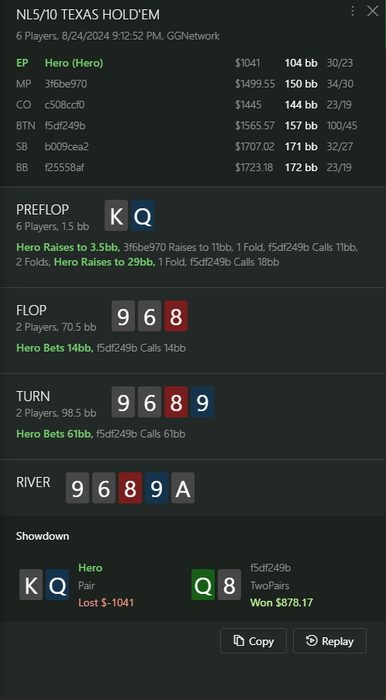Close the hand history panel
Viewport: 386px width, 700px height.
click(373, 11)
